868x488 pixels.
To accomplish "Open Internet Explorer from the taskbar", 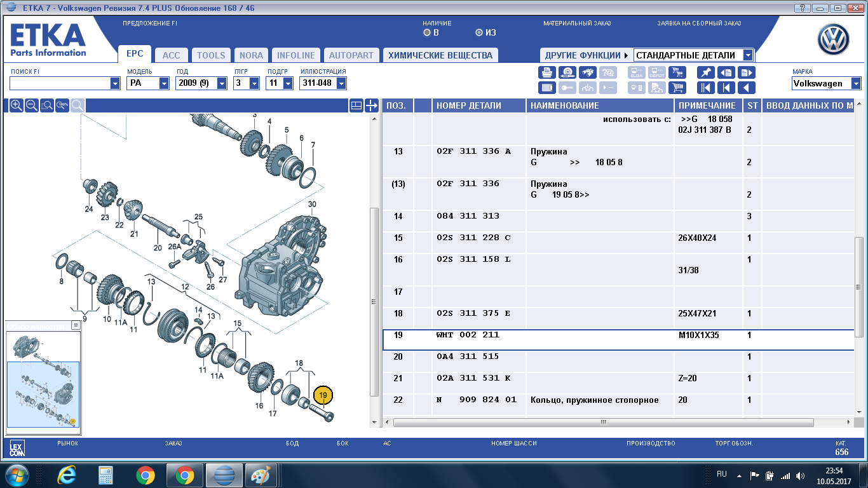I will click(x=66, y=475).
